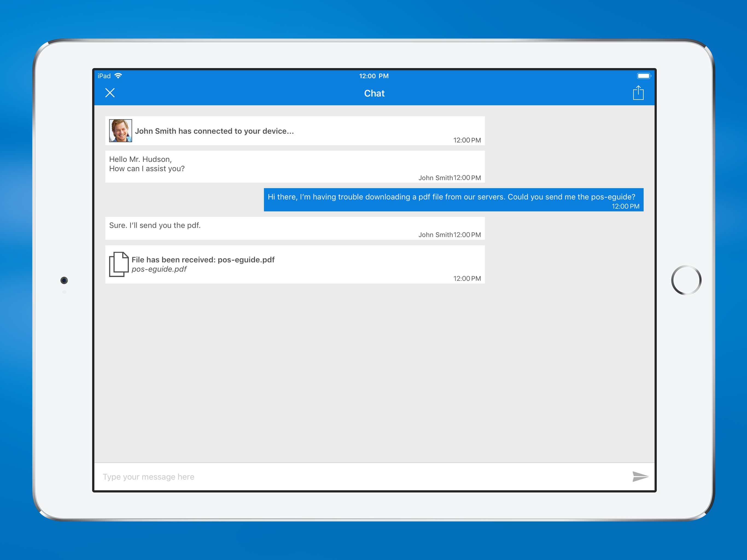Open the received file document icon

(119, 264)
